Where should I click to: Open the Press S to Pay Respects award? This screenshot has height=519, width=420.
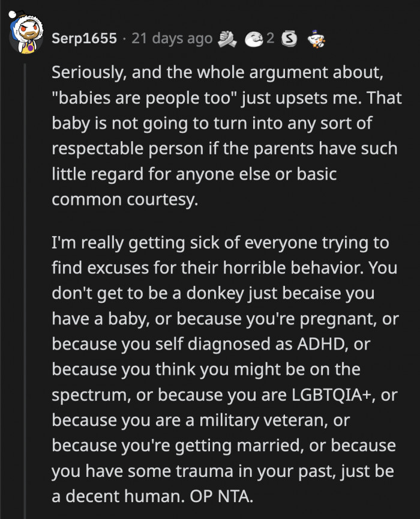tap(289, 38)
